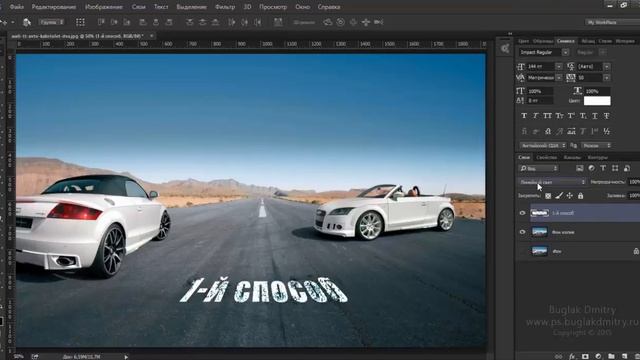Filter layers by shape layers

[x=615, y=168]
